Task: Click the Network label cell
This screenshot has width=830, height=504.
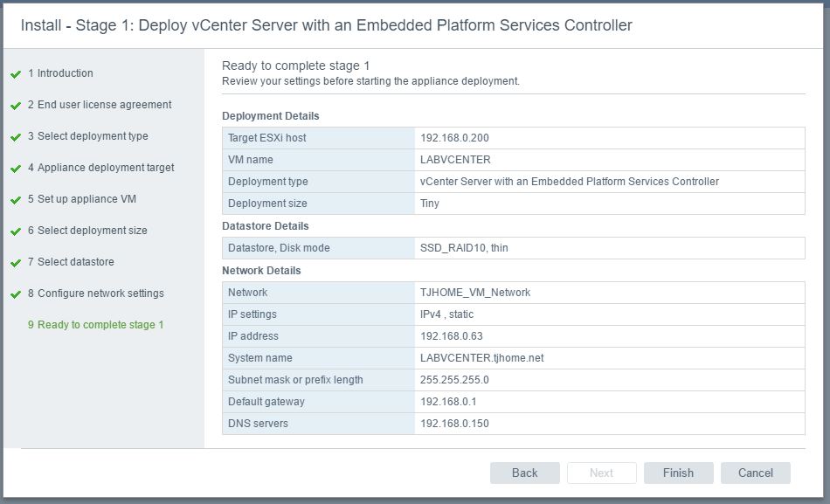Action: (319, 293)
